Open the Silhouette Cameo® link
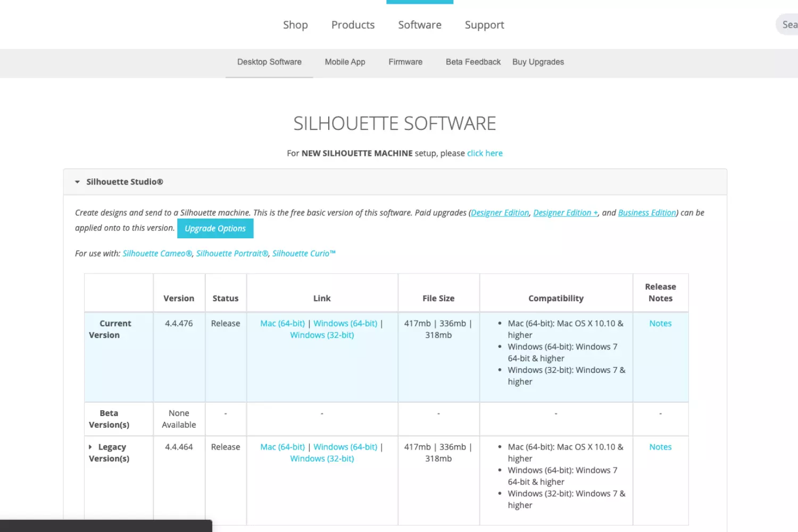The image size is (798, 532). click(157, 254)
